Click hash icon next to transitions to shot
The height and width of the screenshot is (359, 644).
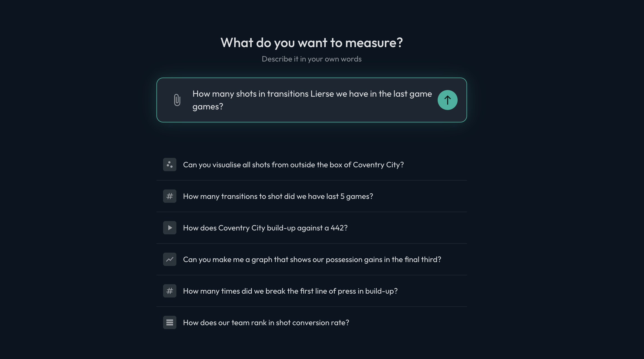click(170, 196)
